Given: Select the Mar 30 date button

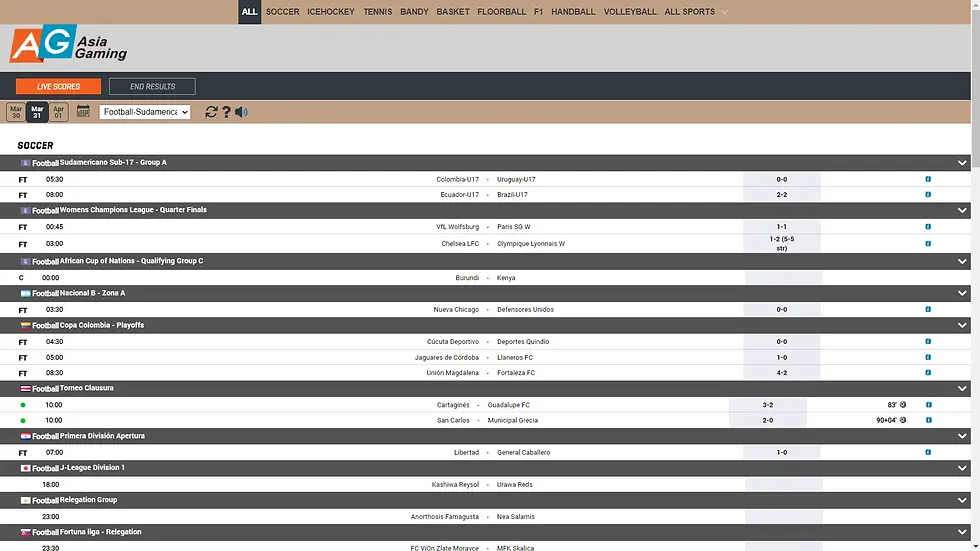Looking at the screenshot, I should click(16, 112).
